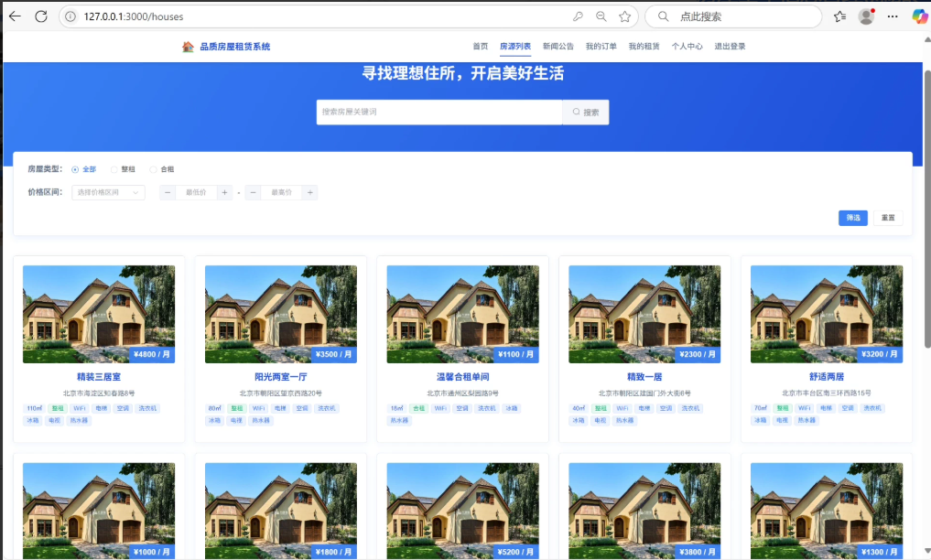The width and height of the screenshot is (931, 560).
Task: Open the 精装三居室 listing title
Action: [x=99, y=377]
